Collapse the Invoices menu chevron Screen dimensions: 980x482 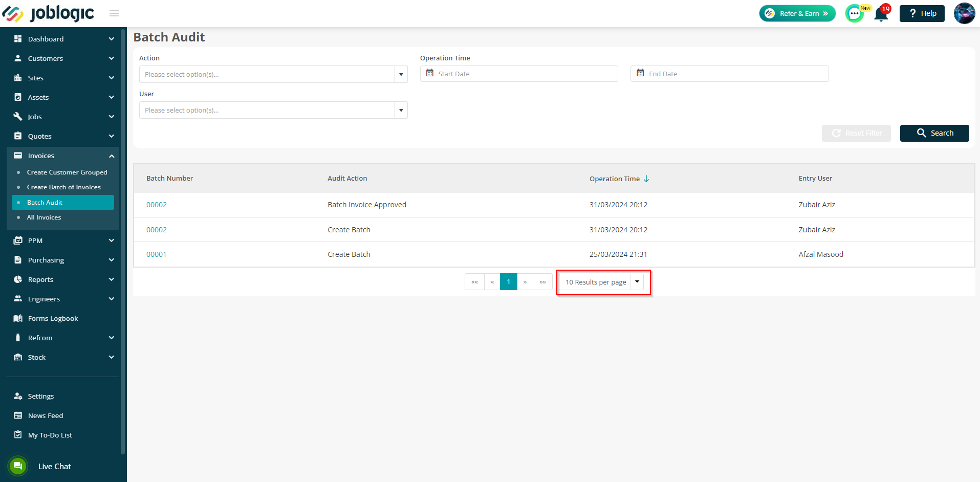[x=112, y=156]
